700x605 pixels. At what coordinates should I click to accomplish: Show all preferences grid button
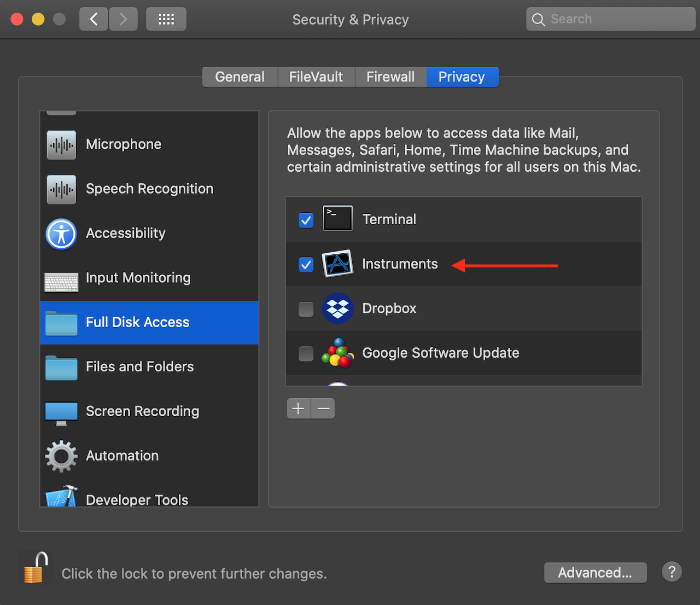coord(166,19)
